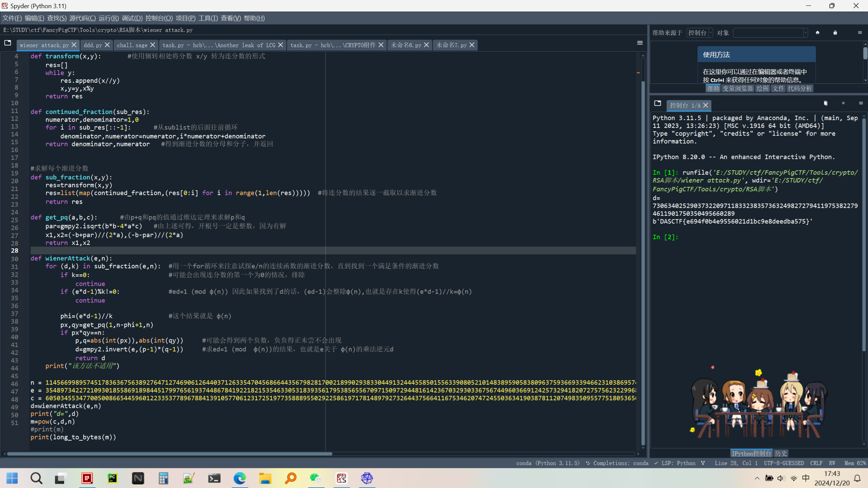868x488 pixels.
Task: Open File Explorer from the taskbar
Action: click(265, 478)
